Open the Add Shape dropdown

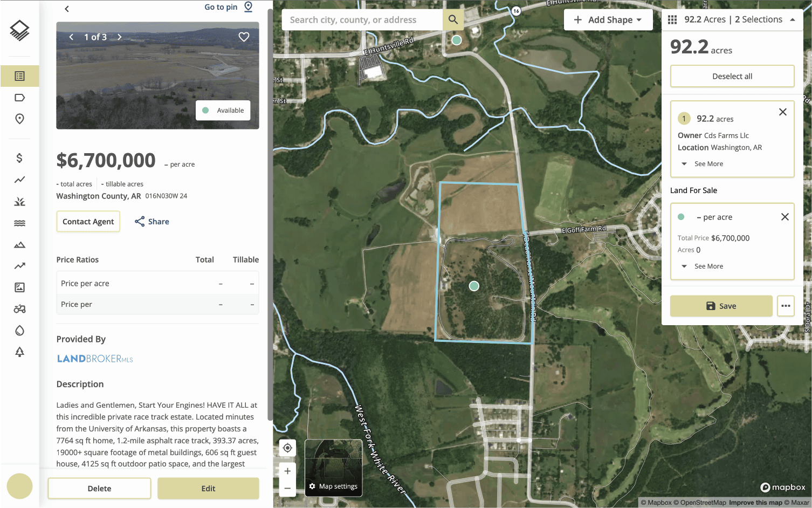pyautogui.click(x=608, y=20)
